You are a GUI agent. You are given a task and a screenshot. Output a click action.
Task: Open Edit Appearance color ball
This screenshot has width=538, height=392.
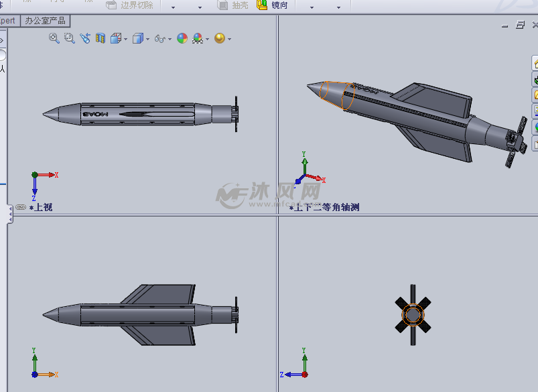click(182, 38)
